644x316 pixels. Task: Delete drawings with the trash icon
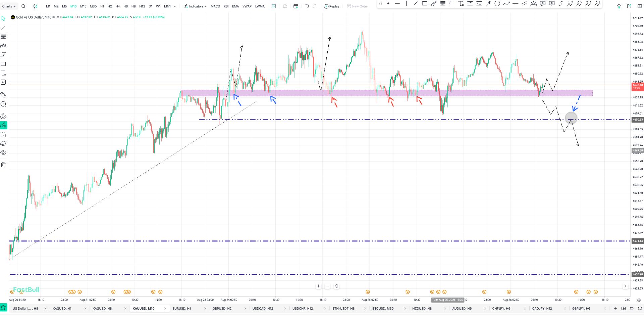[3, 165]
